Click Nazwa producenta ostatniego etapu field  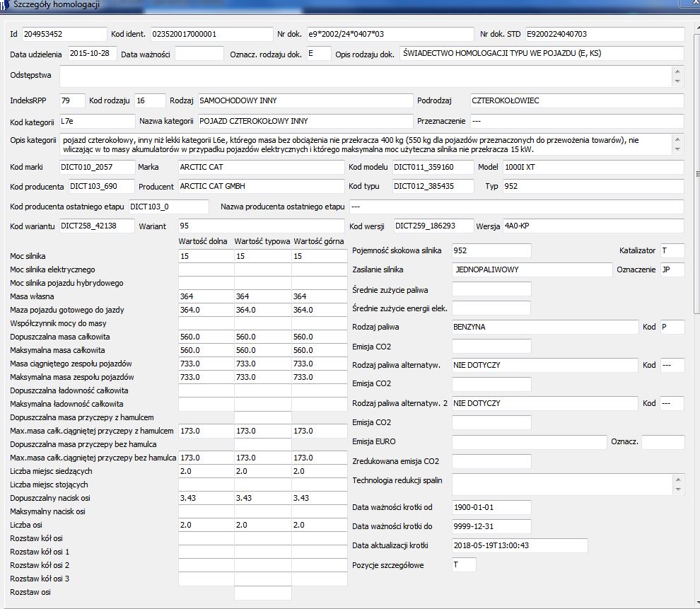point(517,207)
